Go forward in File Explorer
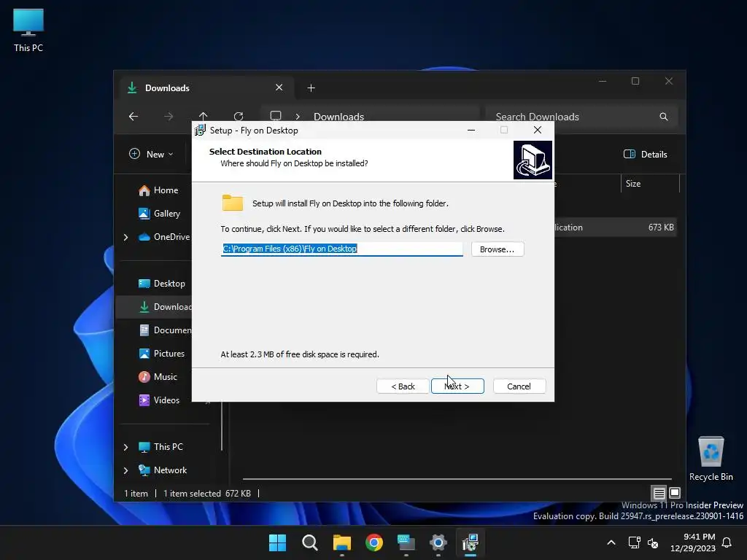Screen dimensions: 747x560 pos(169,116)
